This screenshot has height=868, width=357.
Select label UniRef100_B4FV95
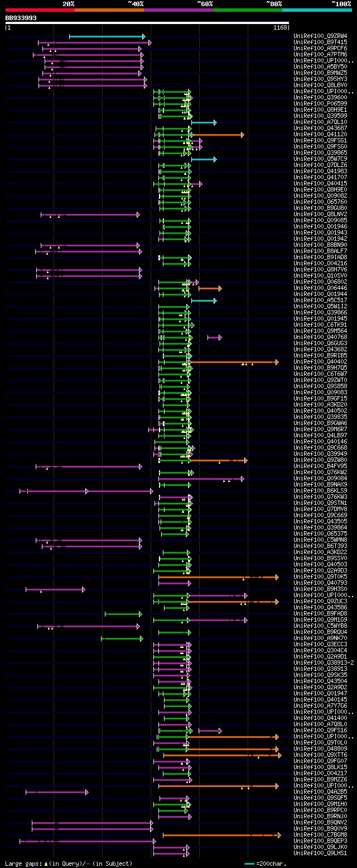point(320,466)
